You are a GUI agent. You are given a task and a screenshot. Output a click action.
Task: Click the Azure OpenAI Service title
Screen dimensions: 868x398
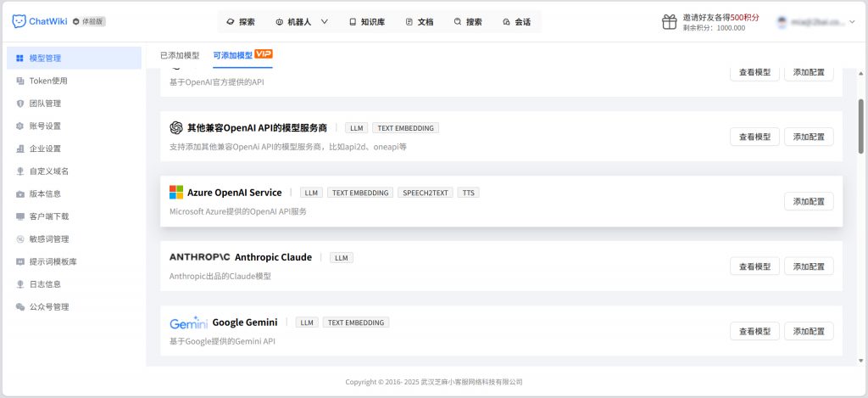point(235,193)
